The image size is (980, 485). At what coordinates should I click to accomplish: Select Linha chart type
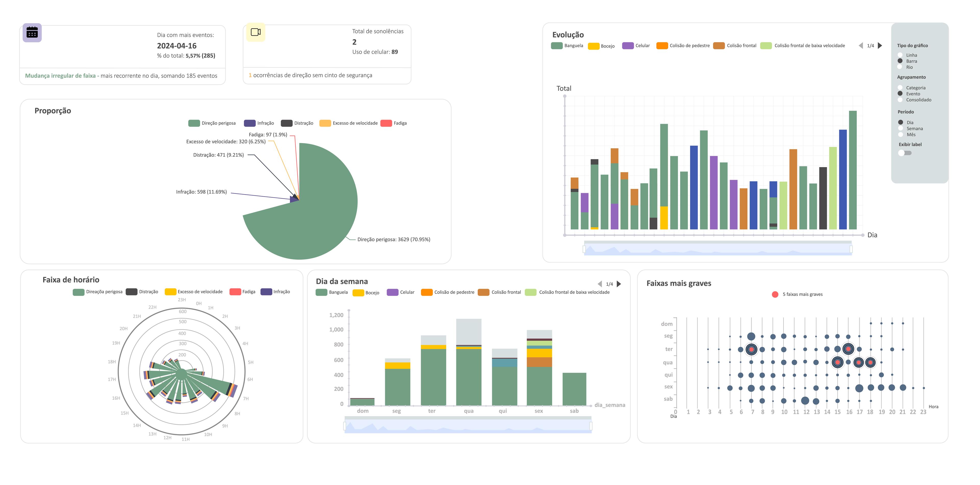coord(900,55)
